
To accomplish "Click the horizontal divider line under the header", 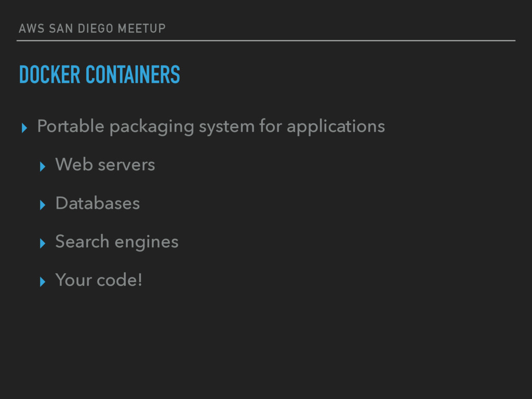I will (266, 41).
